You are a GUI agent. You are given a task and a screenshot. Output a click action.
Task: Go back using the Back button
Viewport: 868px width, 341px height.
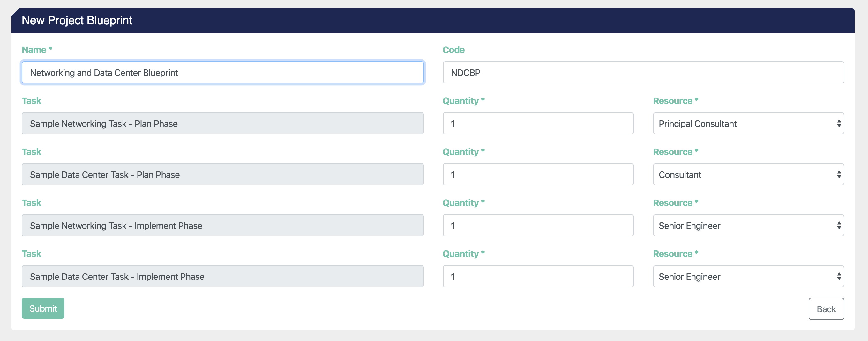click(826, 309)
